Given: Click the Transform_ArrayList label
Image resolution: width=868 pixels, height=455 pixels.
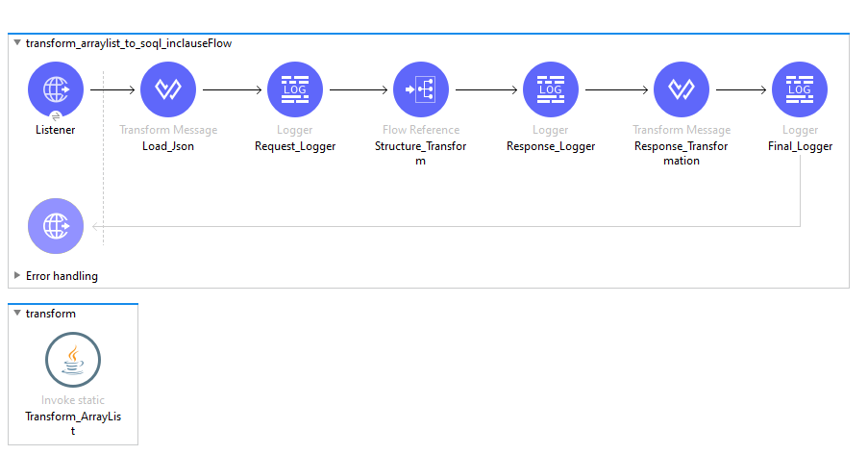Looking at the screenshot, I should [x=73, y=423].
